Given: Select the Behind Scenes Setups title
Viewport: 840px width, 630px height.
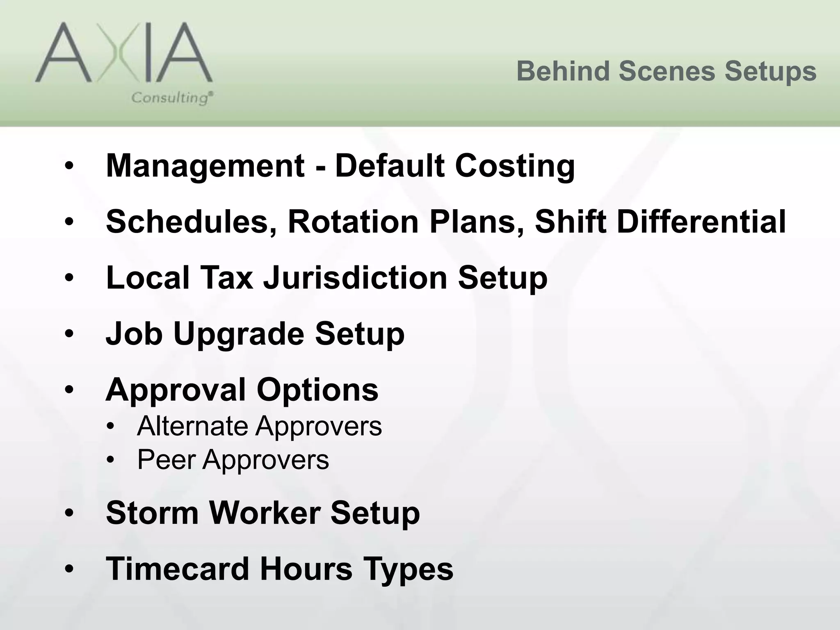Looking at the screenshot, I should 666,71.
